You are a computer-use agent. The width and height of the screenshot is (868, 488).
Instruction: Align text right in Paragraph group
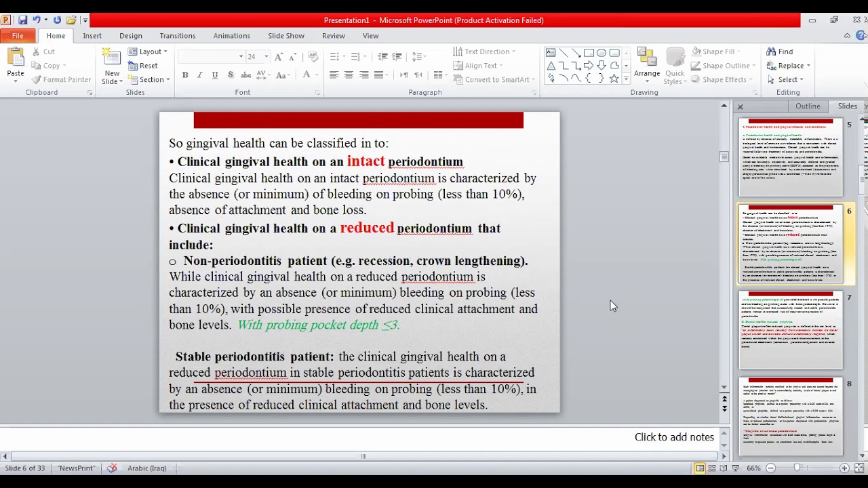click(x=363, y=75)
